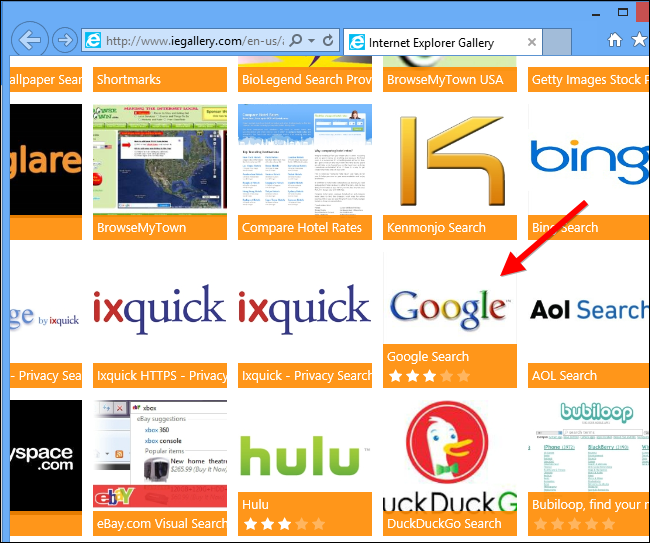Open the glare logo black tile

point(46,160)
